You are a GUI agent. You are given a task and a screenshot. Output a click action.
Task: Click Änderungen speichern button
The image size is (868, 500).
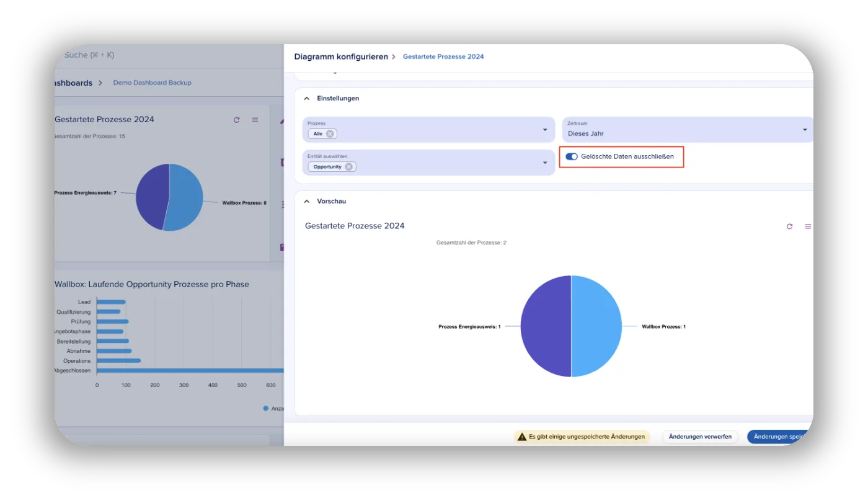[780, 437]
